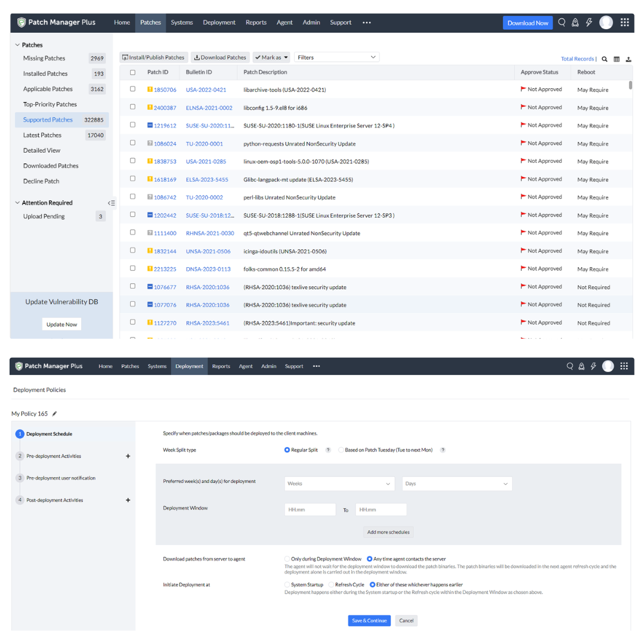Open the Filters dropdown
The width and height of the screenshot is (644, 644).
click(336, 57)
